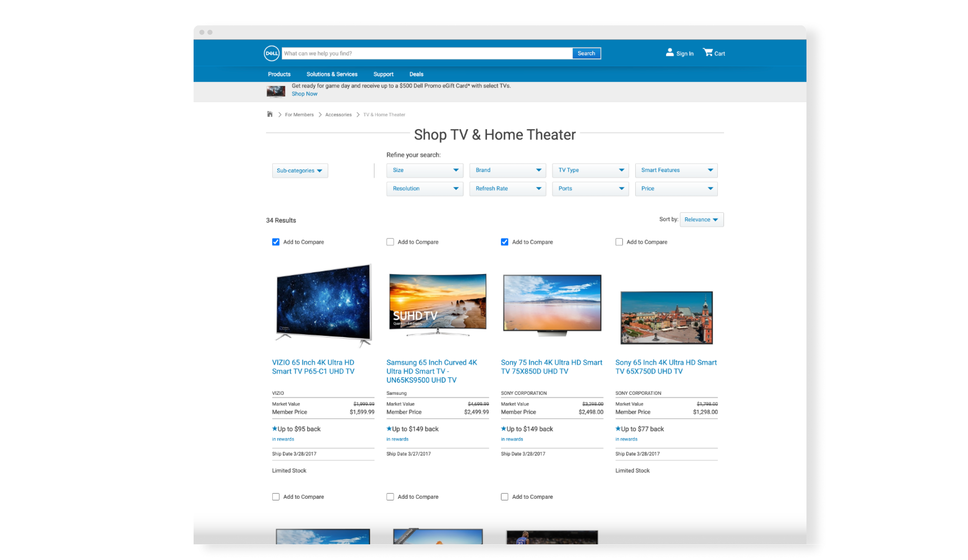The image size is (968, 560).
Task: Expand the Brand filter dropdown
Action: coord(507,170)
